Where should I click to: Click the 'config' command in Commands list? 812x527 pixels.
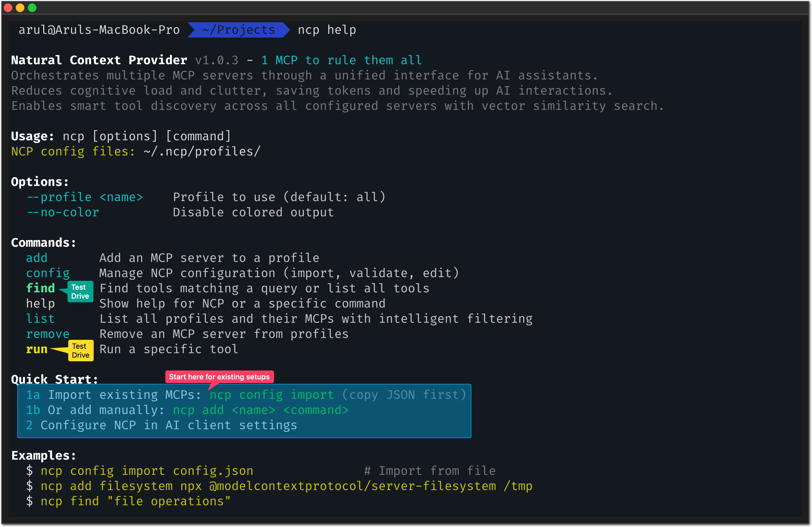coord(48,273)
